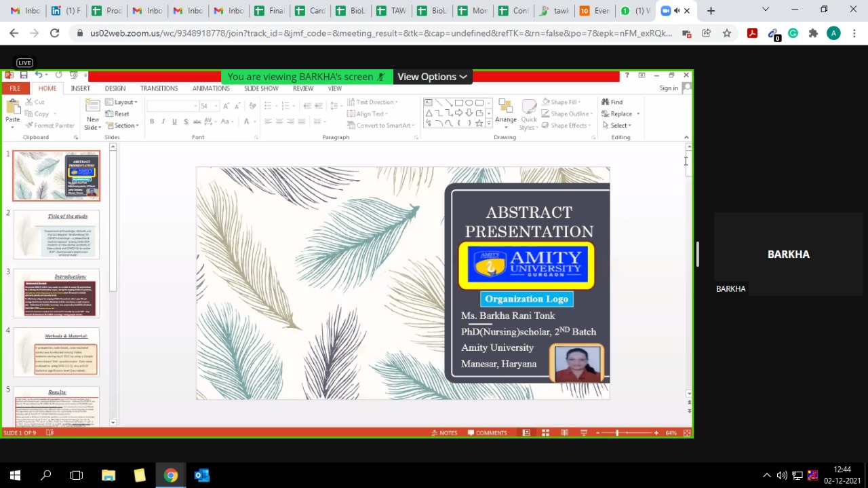
Task: Toggle Center alignment paragraph button
Action: coord(279,121)
